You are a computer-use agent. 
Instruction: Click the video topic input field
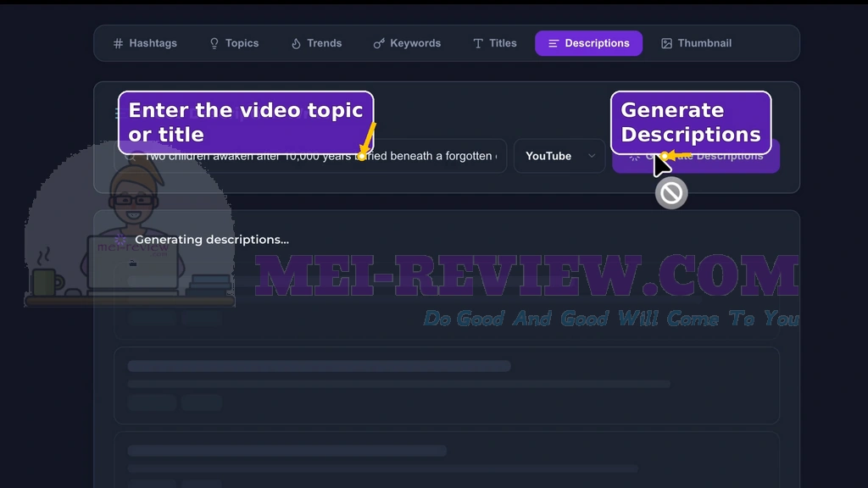[x=310, y=156]
